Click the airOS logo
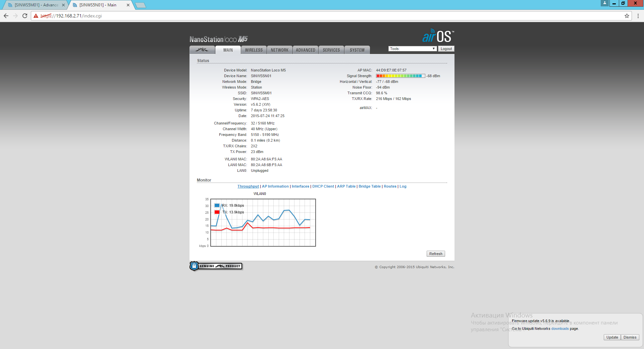 click(x=438, y=36)
